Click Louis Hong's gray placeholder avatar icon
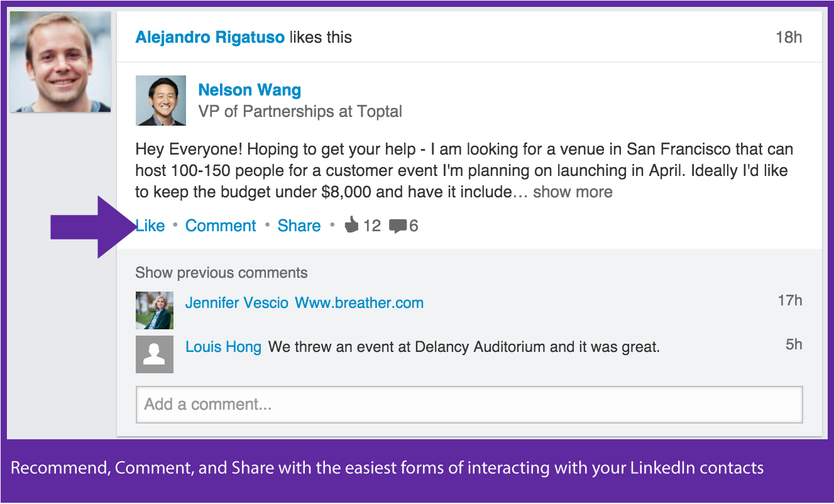 (155, 354)
